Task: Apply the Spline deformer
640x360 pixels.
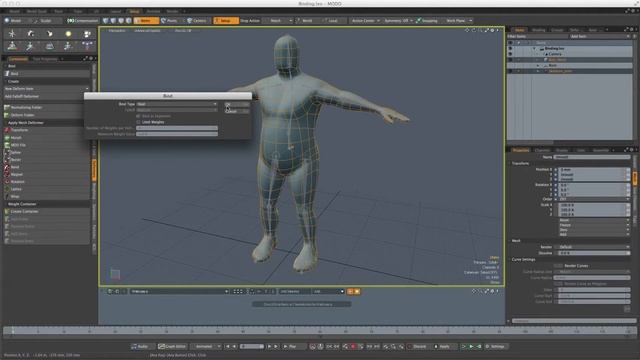Action: (x=47, y=152)
